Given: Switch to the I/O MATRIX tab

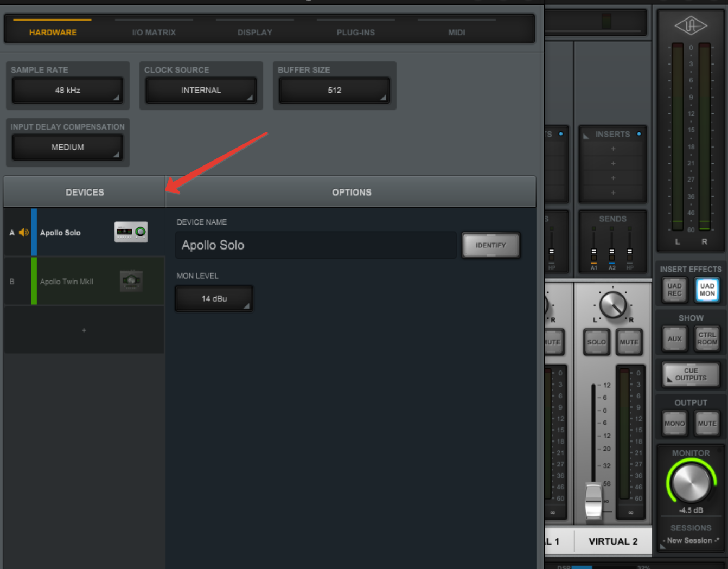Looking at the screenshot, I should pyautogui.click(x=154, y=32).
